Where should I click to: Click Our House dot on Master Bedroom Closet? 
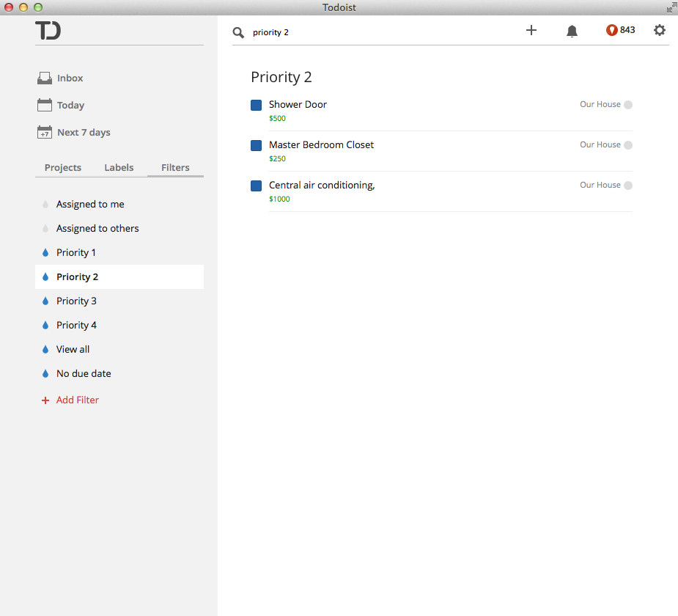pos(628,145)
